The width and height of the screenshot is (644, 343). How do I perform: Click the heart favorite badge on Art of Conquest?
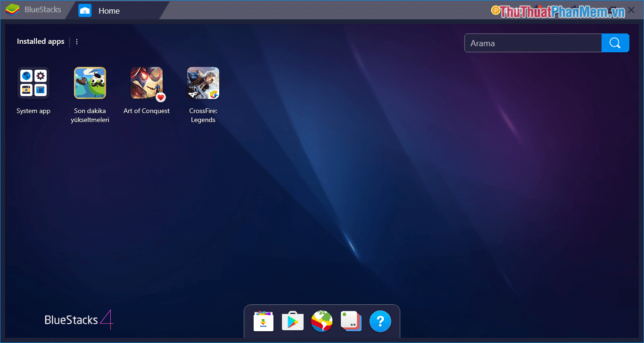161,98
